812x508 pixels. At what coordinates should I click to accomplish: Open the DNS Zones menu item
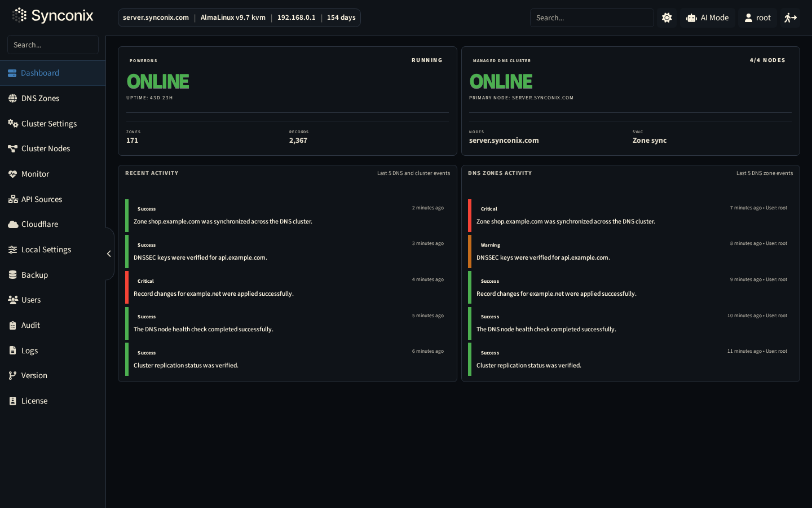tap(52, 98)
